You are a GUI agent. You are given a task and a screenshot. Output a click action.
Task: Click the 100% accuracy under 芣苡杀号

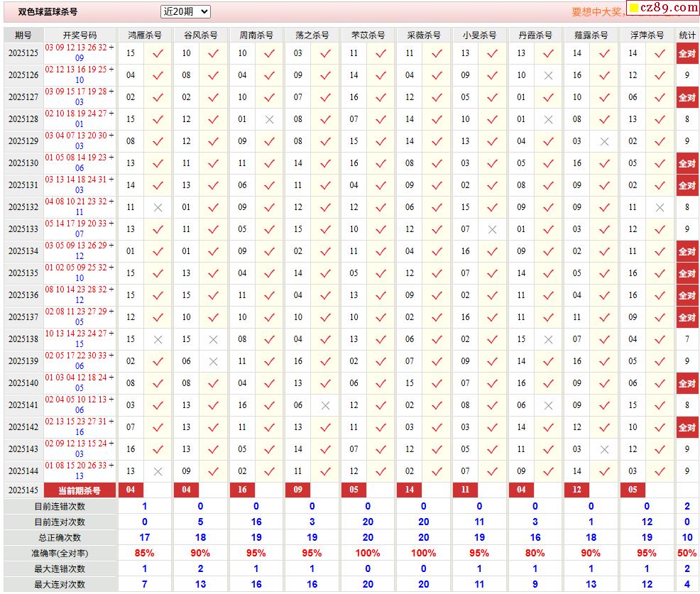pos(368,553)
